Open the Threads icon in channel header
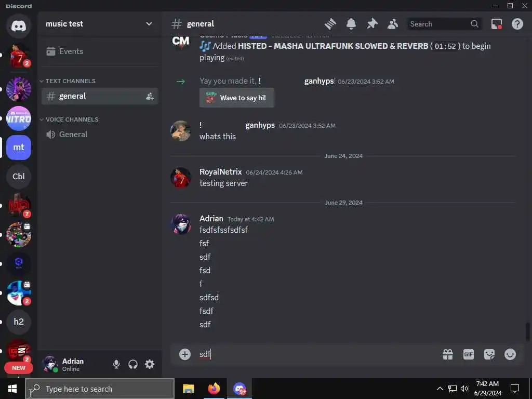The width and height of the screenshot is (532, 399). pyautogui.click(x=330, y=24)
